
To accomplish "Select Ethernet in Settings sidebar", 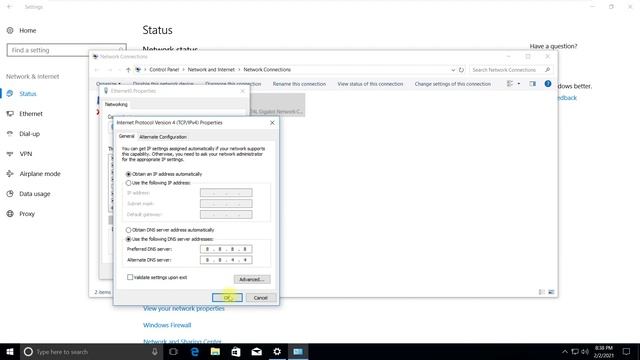I will (31, 114).
